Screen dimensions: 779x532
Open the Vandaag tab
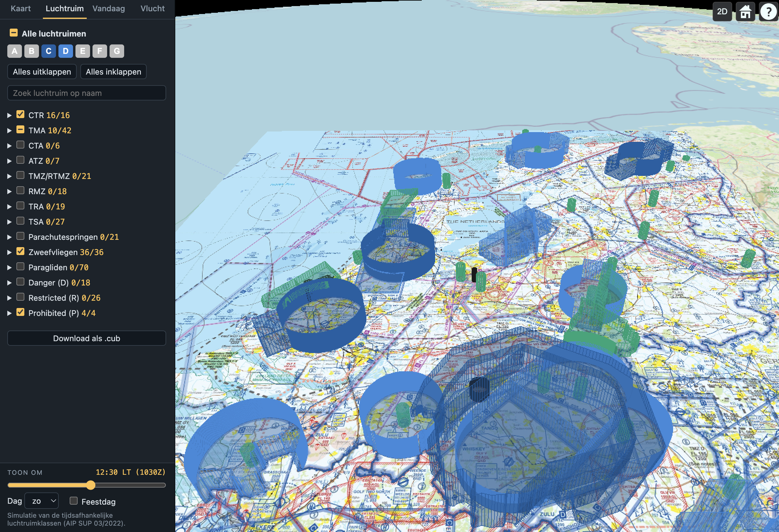click(x=109, y=9)
